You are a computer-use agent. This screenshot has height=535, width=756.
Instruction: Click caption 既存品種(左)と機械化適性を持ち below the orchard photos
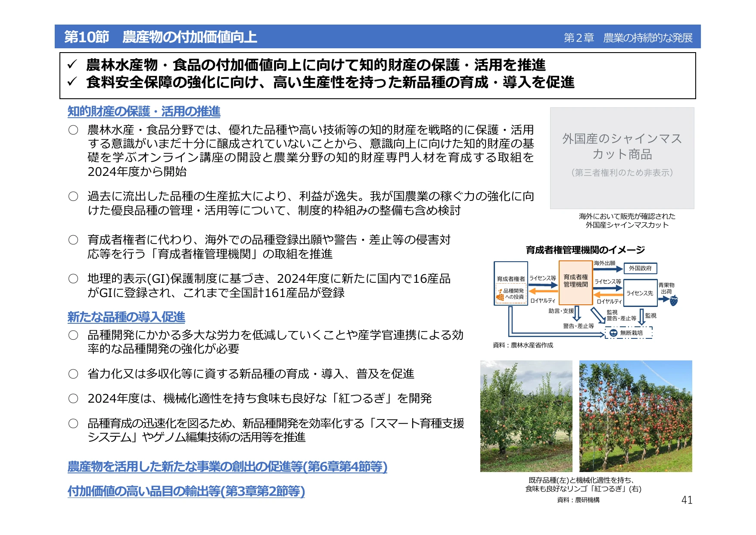[583, 485]
